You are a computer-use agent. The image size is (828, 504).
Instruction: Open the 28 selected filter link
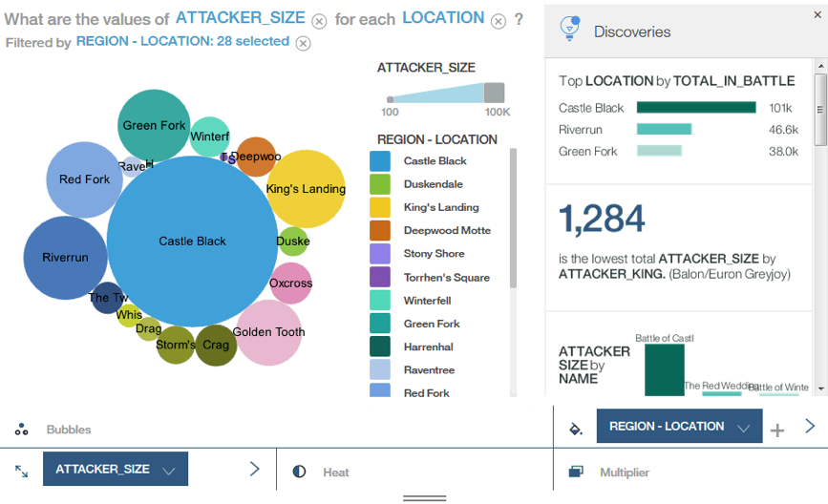click(x=182, y=41)
